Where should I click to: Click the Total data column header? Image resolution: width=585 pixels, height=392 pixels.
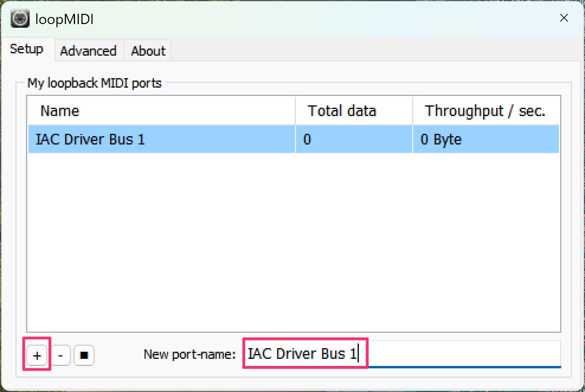(x=342, y=111)
